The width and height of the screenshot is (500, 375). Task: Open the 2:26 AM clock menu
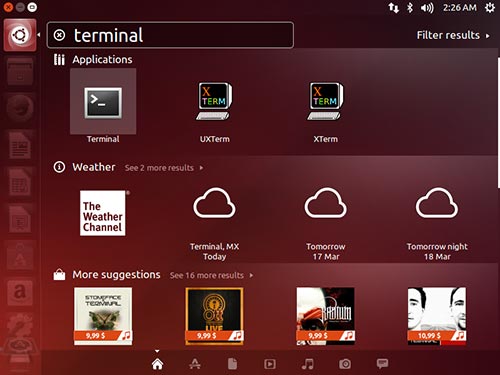460,7
